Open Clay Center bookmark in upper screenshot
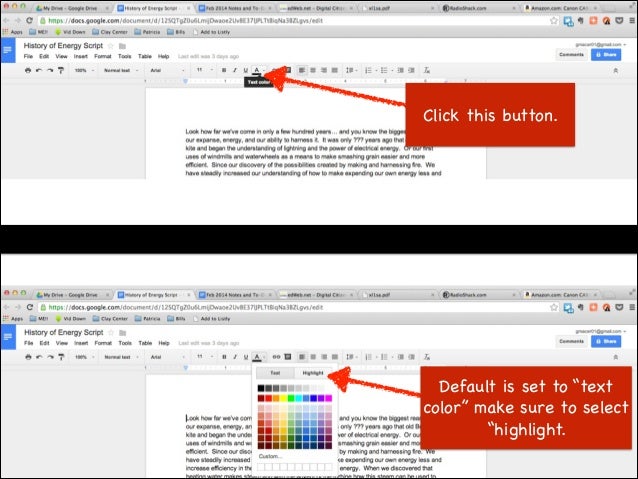The width and height of the screenshot is (638, 479). [x=110, y=32]
